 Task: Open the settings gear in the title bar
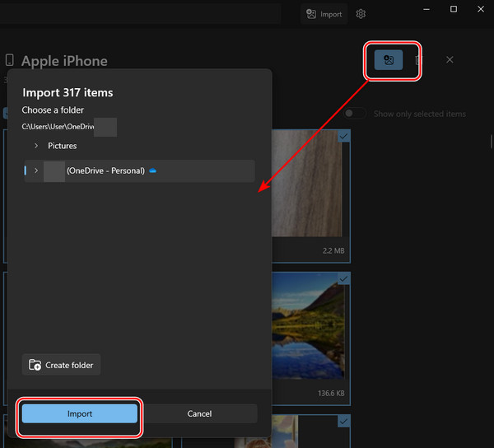coord(361,14)
